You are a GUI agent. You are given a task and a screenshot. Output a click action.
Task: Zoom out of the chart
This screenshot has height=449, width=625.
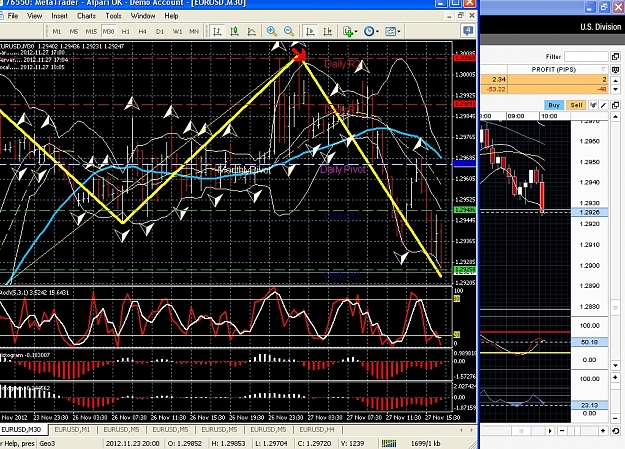coord(289,31)
